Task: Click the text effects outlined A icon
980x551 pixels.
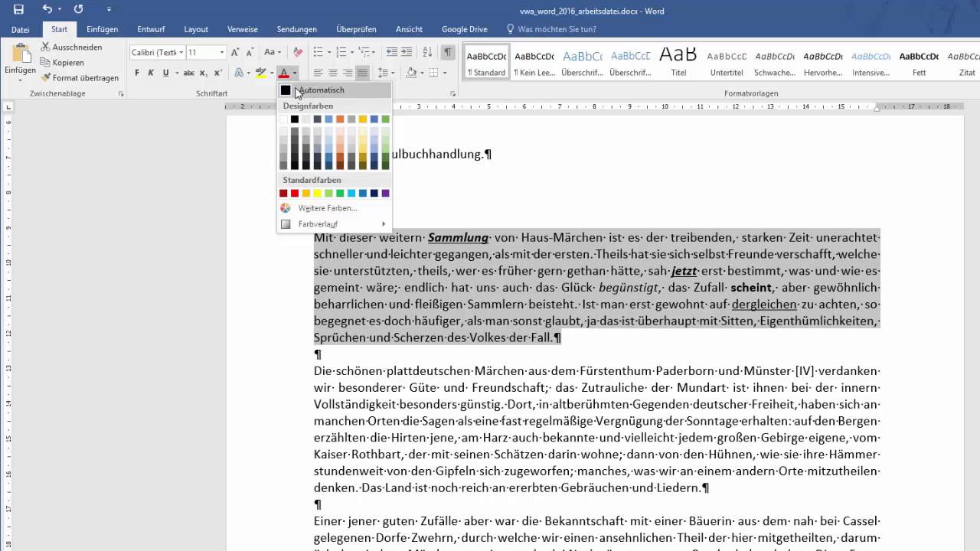Action: click(238, 73)
